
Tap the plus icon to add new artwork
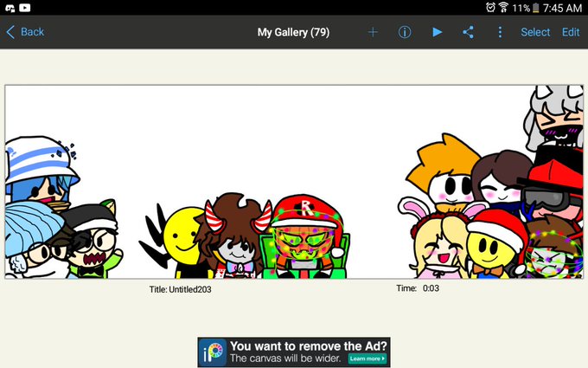(373, 32)
